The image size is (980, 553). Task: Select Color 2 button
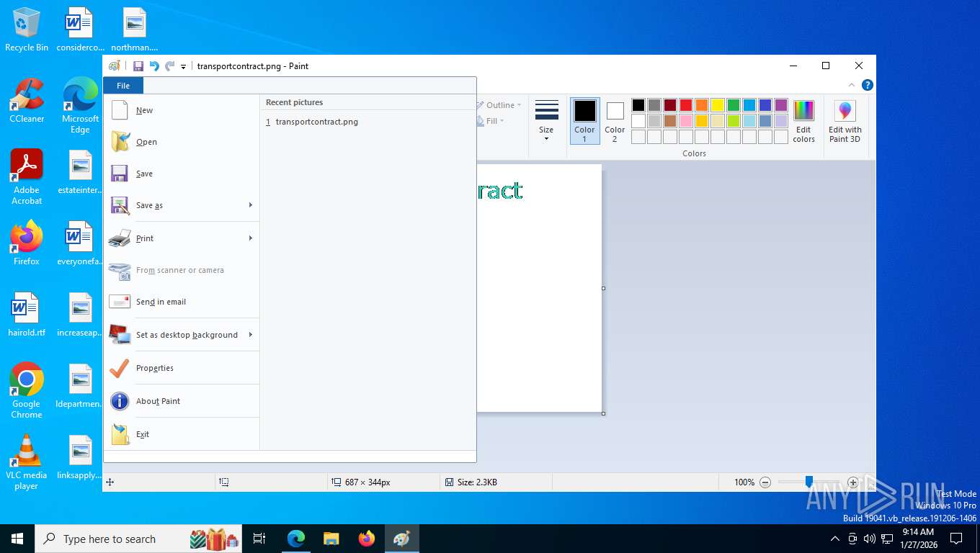click(x=615, y=121)
